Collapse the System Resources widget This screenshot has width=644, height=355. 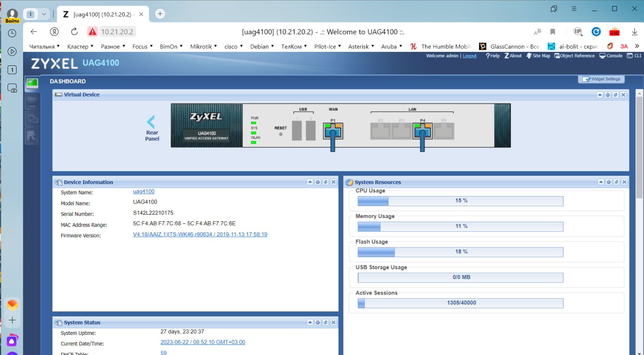[x=601, y=182]
